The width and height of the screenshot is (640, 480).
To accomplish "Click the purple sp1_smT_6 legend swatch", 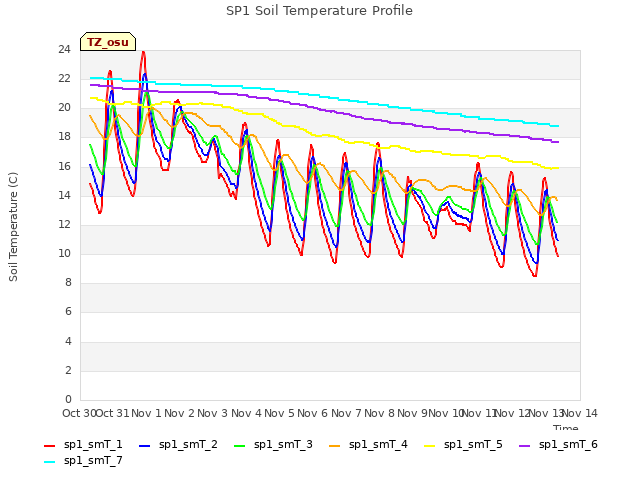I will [x=524, y=446].
